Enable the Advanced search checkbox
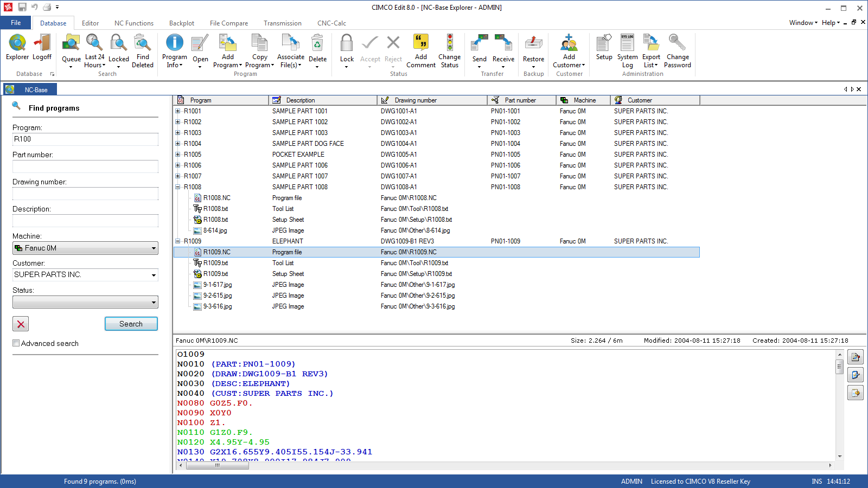The width and height of the screenshot is (868, 488). 16,343
